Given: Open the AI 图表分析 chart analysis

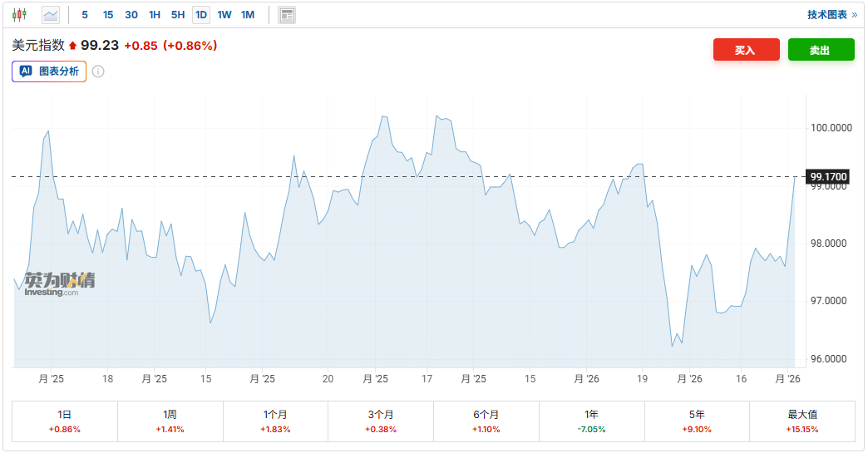Looking at the screenshot, I should click(49, 71).
